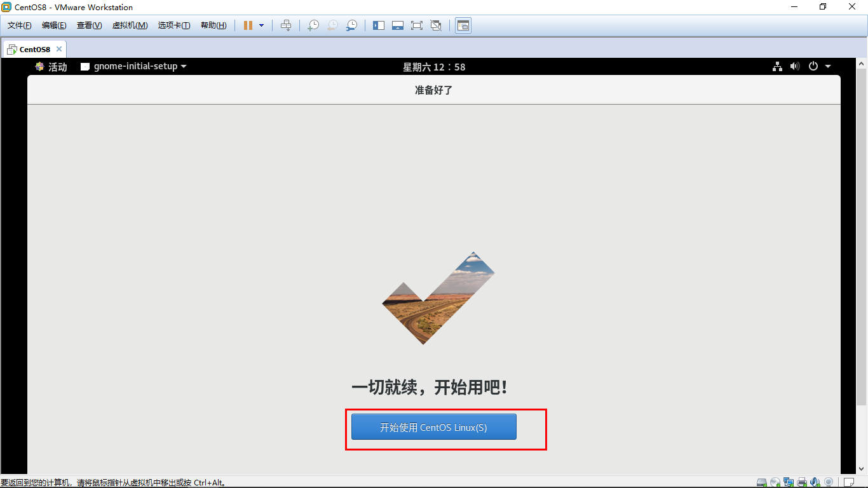Open the gnome-initial-setup application menu
This screenshot has height=488, width=868.
click(133, 67)
